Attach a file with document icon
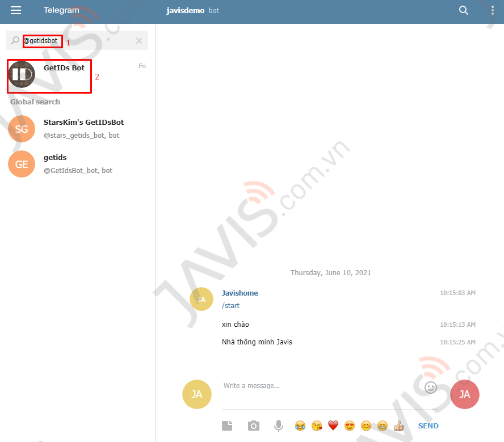This screenshot has width=504, height=442. pyautogui.click(x=227, y=426)
